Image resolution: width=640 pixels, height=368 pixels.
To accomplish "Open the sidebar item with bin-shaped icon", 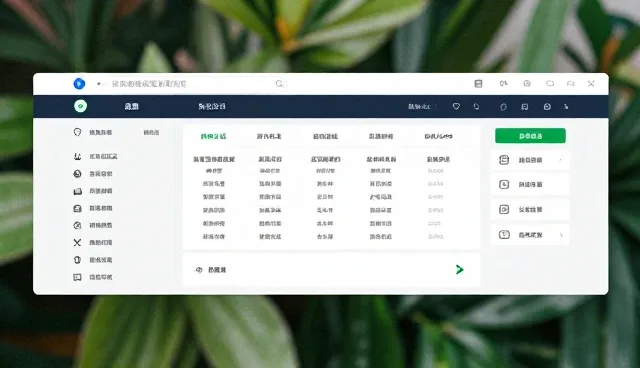I will pyautogui.click(x=93, y=260).
